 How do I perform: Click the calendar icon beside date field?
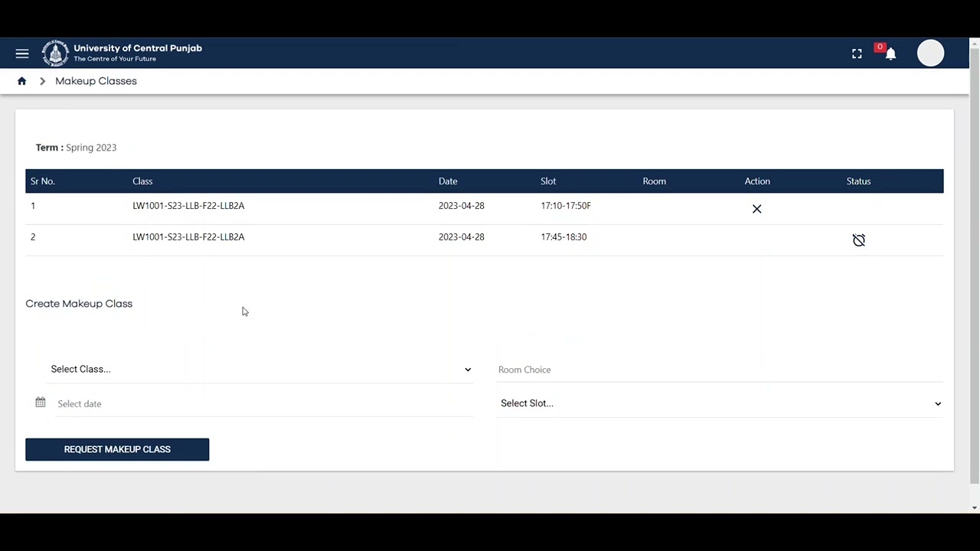[41, 403]
